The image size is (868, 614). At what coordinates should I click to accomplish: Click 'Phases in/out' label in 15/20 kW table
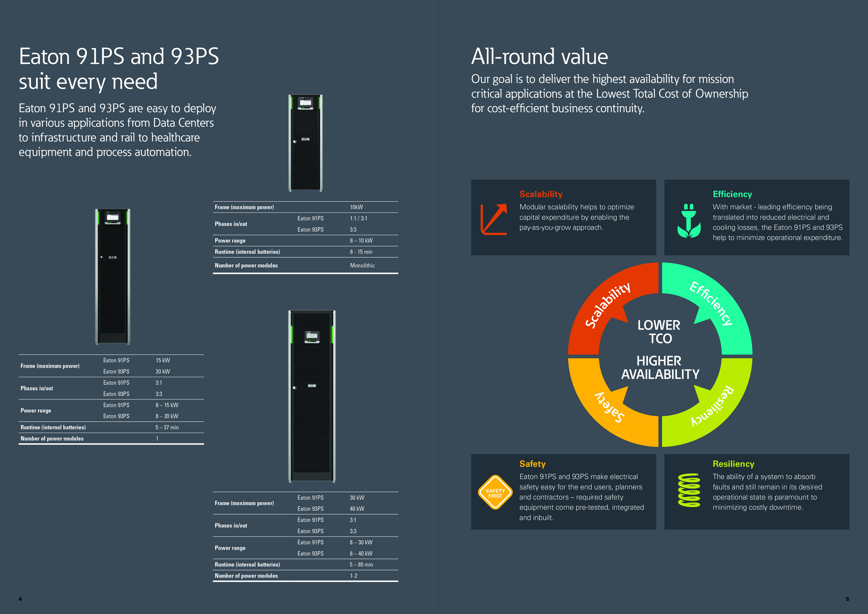point(37,389)
